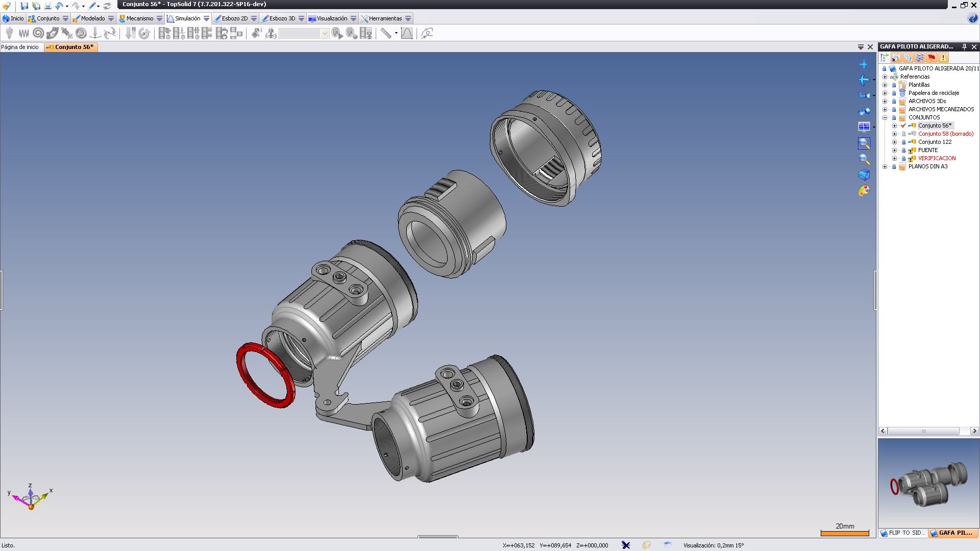Toggle the blue X snap icon in status bar
Screen dimensions: 980x551
(x=626, y=545)
